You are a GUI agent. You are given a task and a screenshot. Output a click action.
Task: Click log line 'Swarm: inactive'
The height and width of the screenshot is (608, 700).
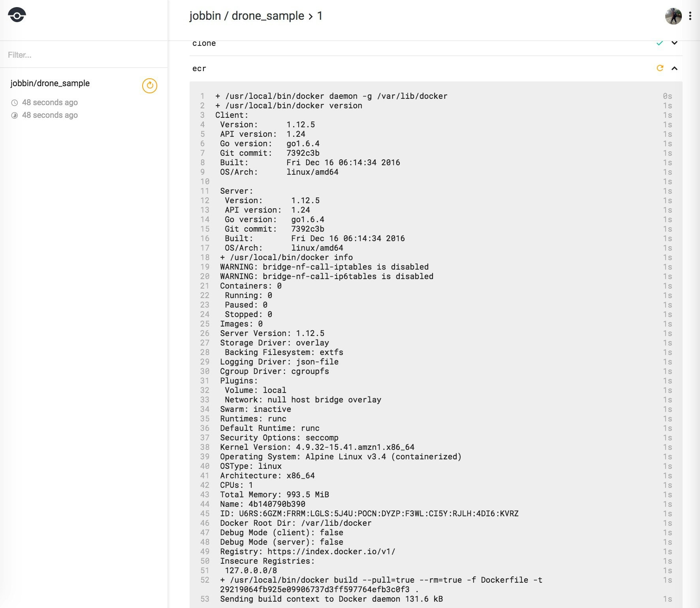pos(256,409)
